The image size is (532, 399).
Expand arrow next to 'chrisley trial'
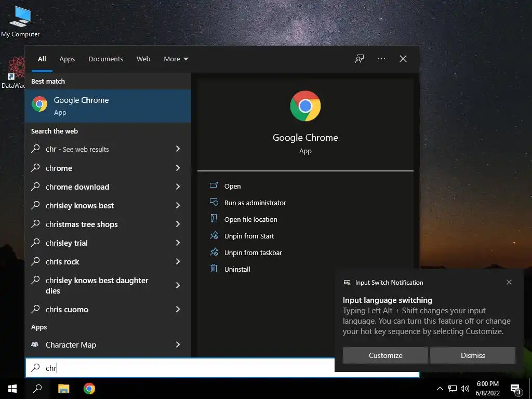tap(178, 242)
